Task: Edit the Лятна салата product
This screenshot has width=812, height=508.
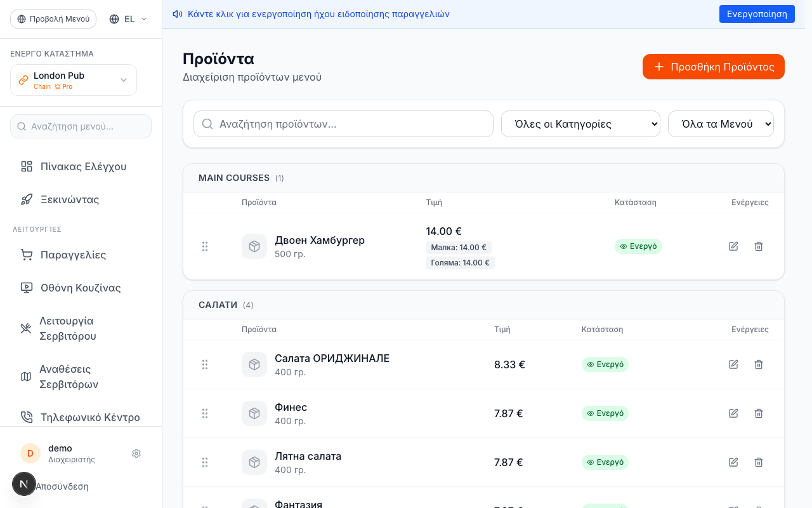Action: pos(733,462)
